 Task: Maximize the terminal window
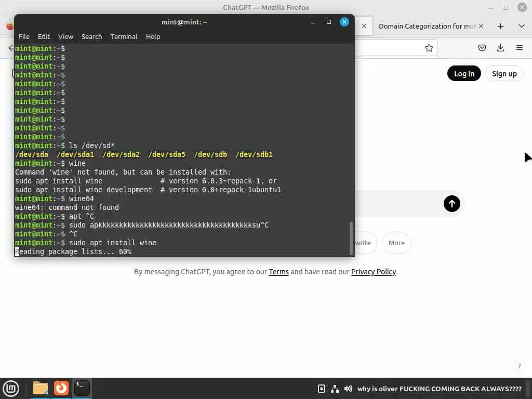(328, 22)
